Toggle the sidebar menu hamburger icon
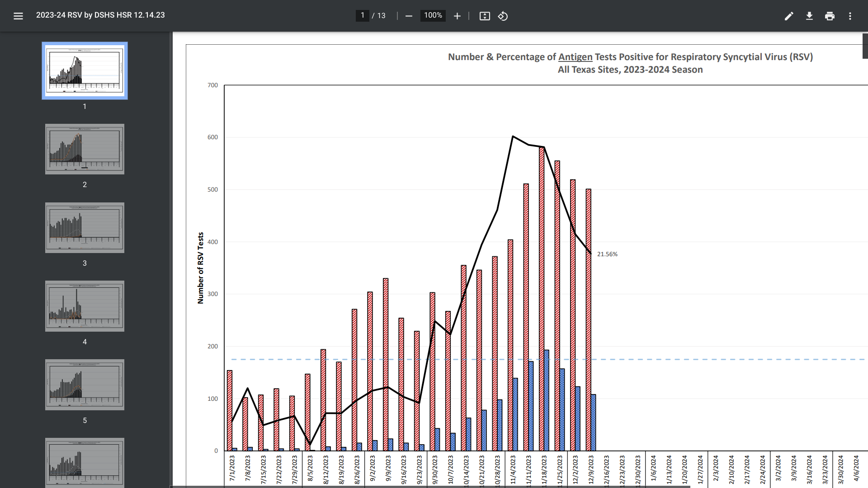This screenshot has height=488, width=868. [18, 16]
